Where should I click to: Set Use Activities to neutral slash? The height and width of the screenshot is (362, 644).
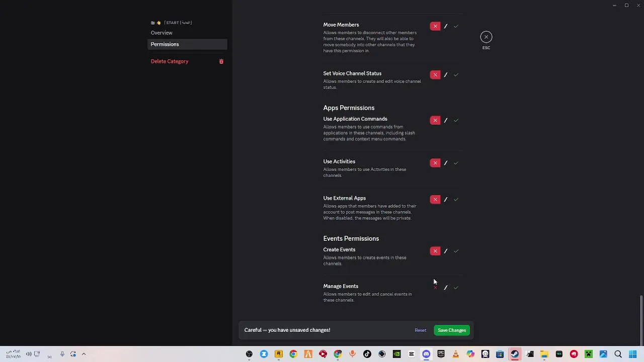(445, 163)
